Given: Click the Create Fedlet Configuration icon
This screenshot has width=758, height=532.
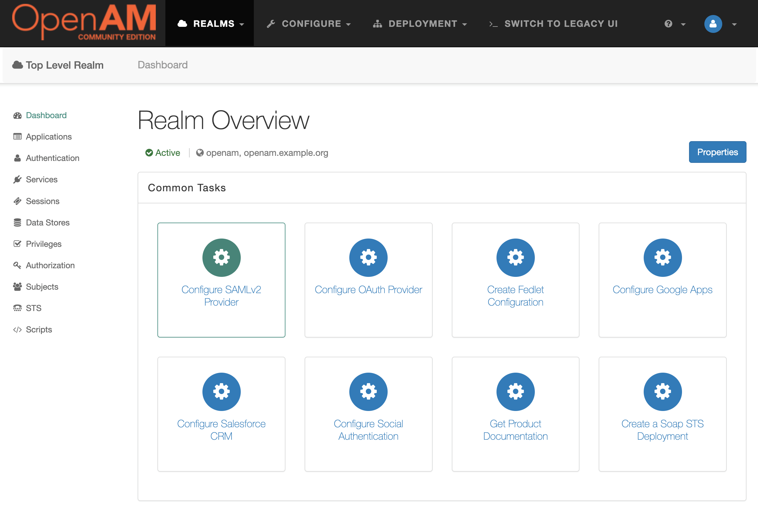Looking at the screenshot, I should click(515, 257).
